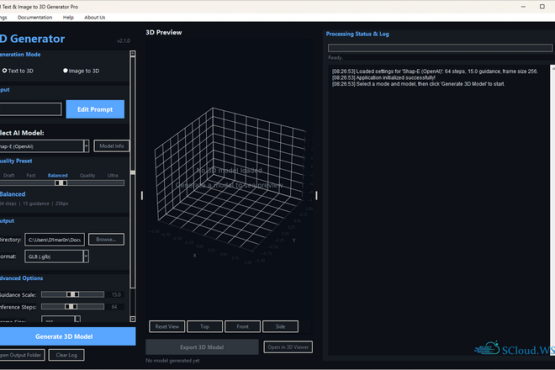555x370 pixels.
Task: Click the quality preset slider handle
Action: pos(61,183)
